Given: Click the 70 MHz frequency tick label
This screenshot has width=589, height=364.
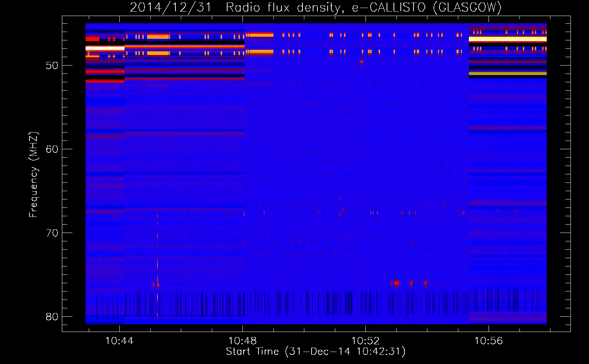Looking at the screenshot, I should [x=52, y=233].
